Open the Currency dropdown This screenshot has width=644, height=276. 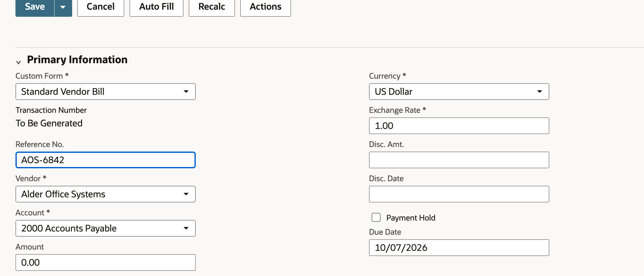(459, 92)
